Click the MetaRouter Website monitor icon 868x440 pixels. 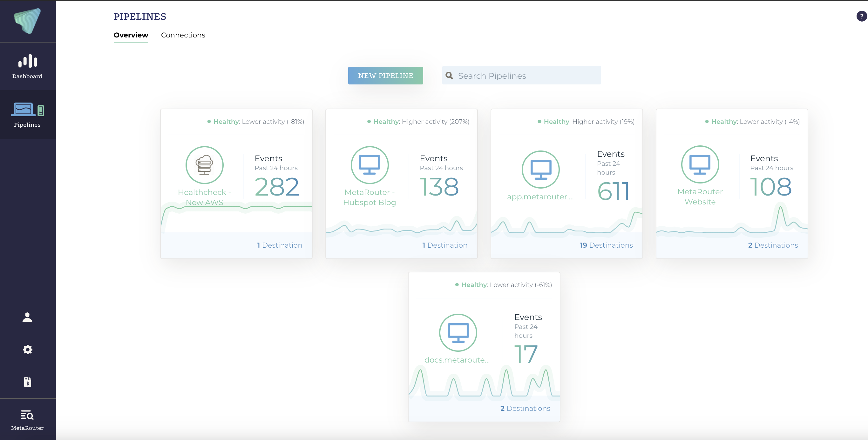pos(700,164)
